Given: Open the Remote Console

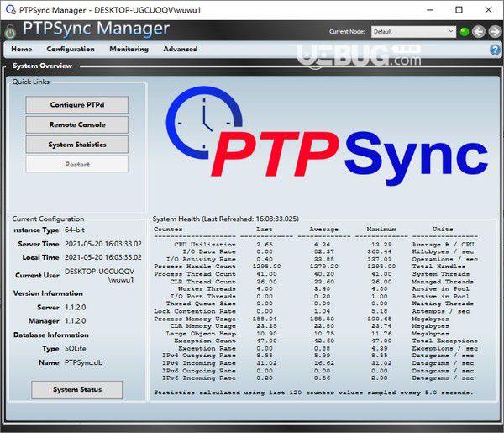Looking at the screenshot, I should (x=77, y=124).
